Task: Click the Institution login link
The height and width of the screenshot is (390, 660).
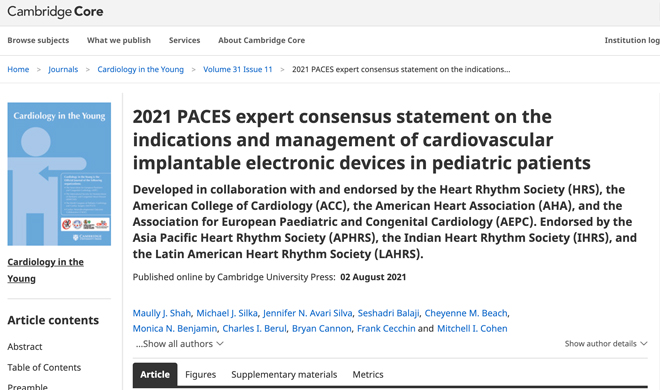Action: tap(632, 40)
